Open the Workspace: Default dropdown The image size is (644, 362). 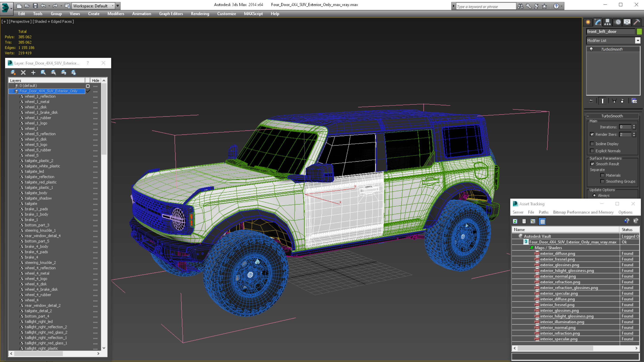click(x=93, y=6)
